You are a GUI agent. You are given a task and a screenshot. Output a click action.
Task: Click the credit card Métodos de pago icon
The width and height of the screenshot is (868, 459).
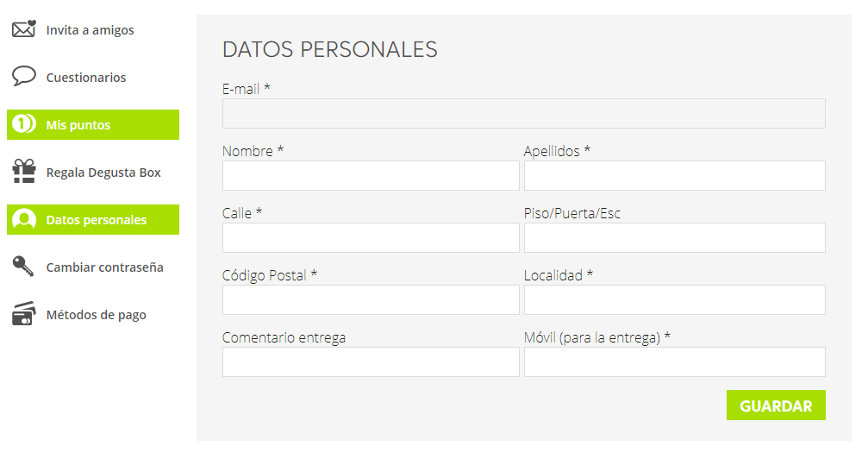point(24,314)
